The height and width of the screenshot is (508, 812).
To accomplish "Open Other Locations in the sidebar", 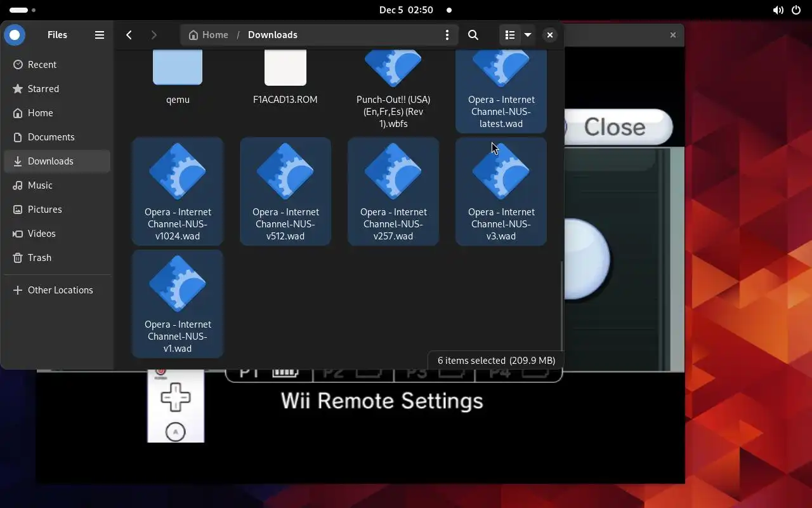I will coord(57,290).
